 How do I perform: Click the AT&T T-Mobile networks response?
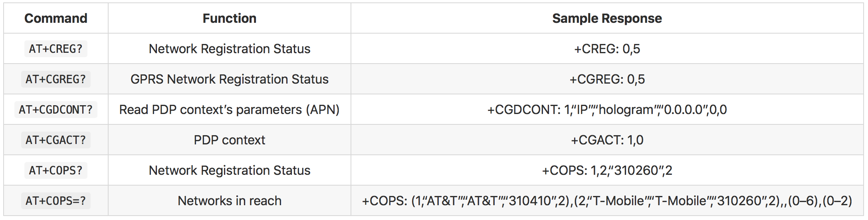(x=607, y=201)
